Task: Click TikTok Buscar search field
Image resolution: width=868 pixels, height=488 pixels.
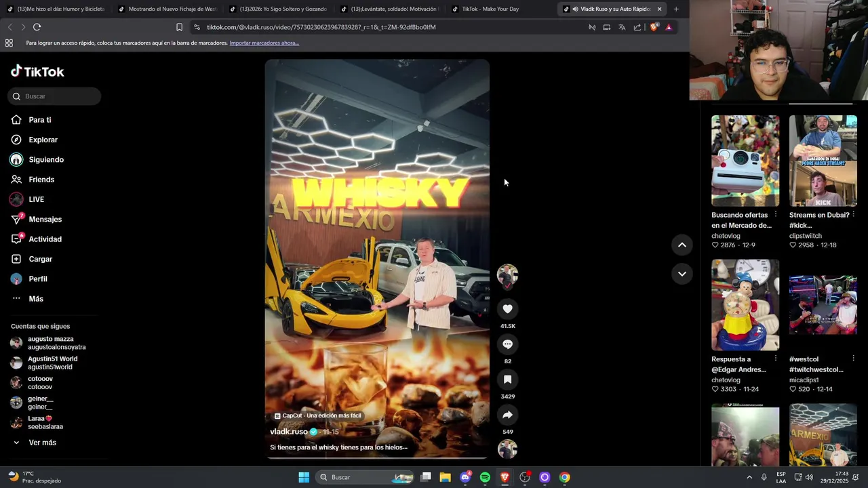Action: point(54,96)
